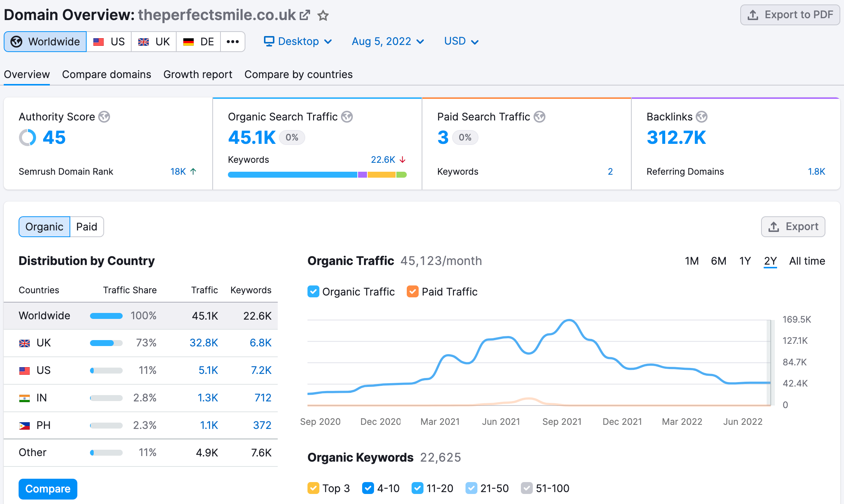Viewport: 844px width, 504px height.
Task: Toggle the Organic Traffic checkbox
Action: point(313,291)
